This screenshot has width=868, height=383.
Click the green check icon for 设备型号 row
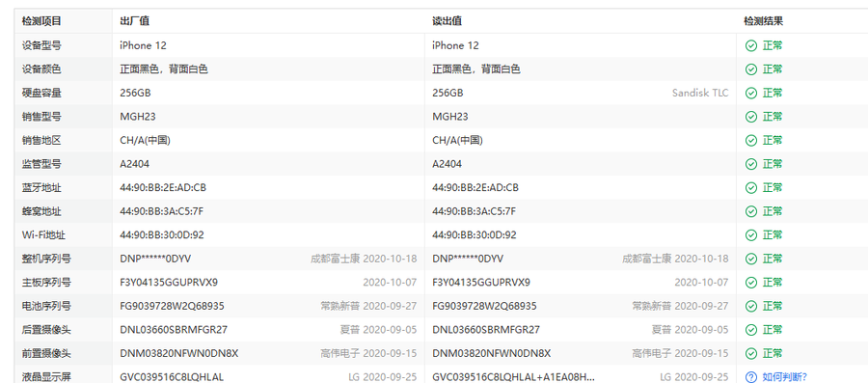coord(750,45)
